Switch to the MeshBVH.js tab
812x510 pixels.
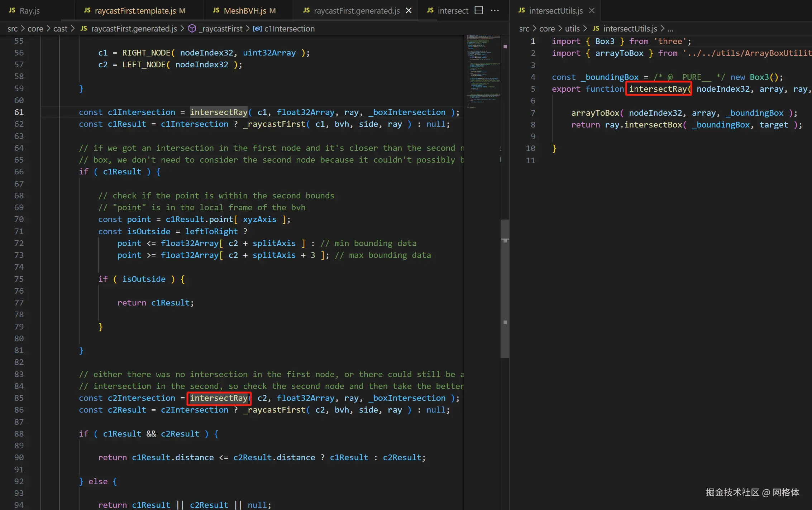245,11
